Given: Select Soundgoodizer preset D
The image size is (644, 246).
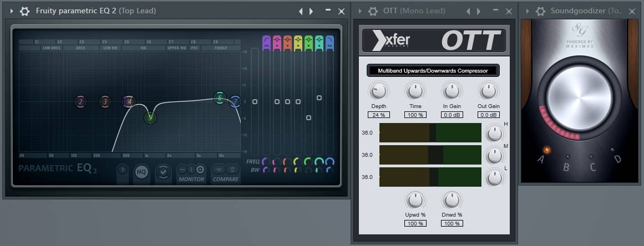Looking at the screenshot, I should (612, 150).
